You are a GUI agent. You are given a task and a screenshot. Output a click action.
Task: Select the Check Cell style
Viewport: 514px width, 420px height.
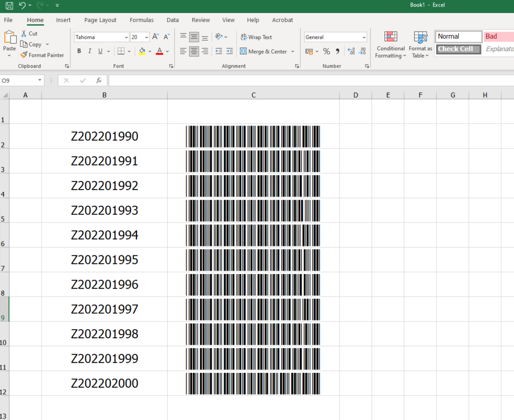(458, 49)
